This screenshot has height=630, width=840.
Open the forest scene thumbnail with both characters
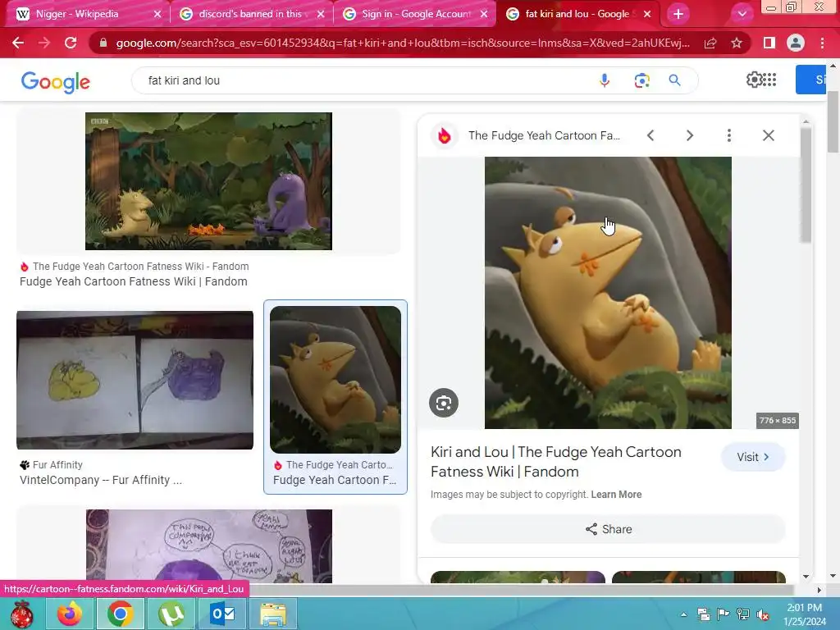pos(208,181)
